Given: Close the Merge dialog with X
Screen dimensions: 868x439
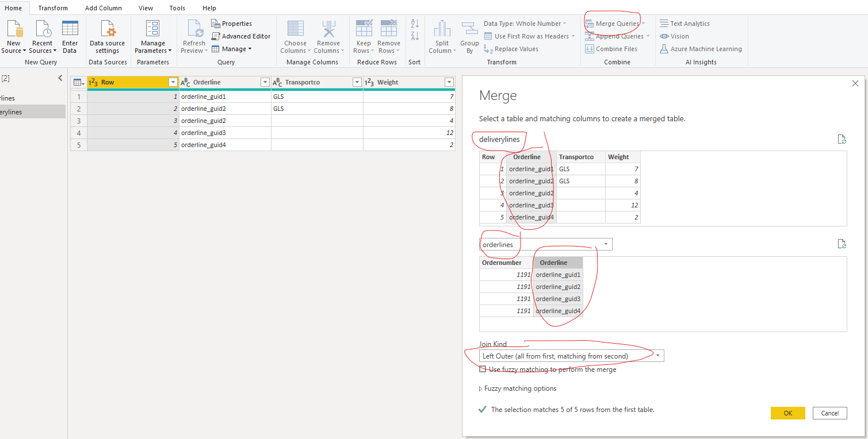Looking at the screenshot, I should pos(855,83).
